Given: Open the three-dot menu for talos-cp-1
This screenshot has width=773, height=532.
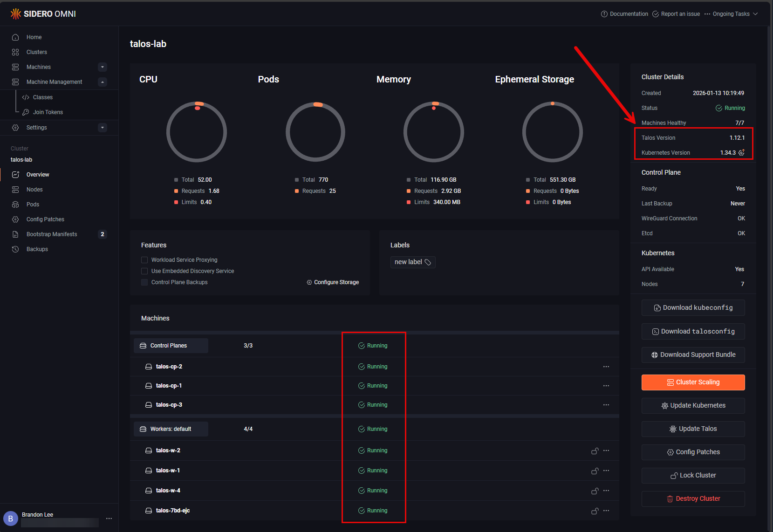Looking at the screenshot, I should coord(606,386).
